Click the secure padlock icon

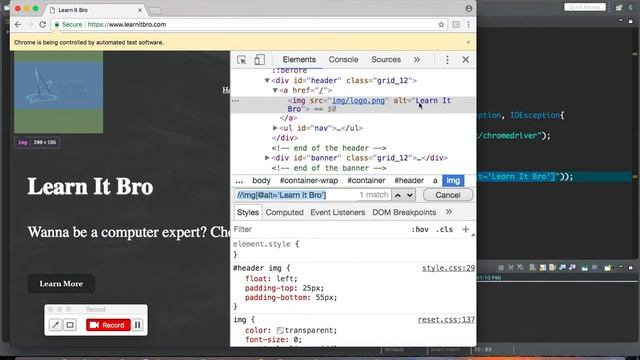[57, 24]
